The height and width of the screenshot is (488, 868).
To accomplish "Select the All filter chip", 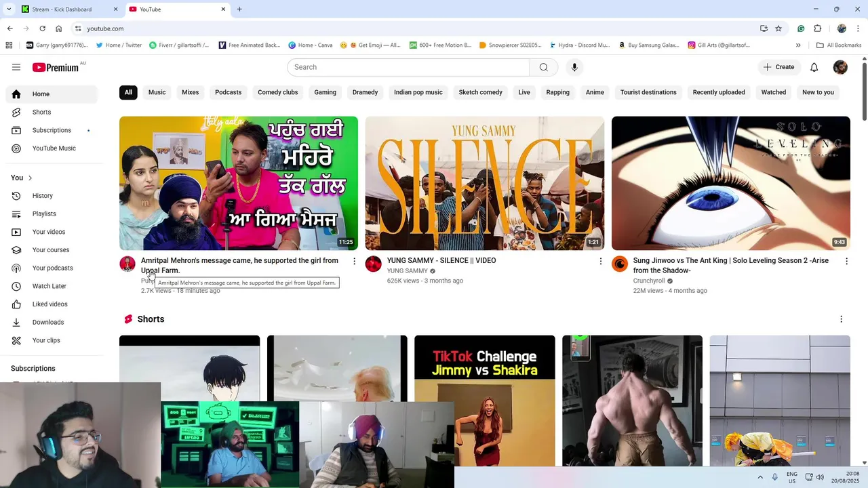I will [128, 92].
